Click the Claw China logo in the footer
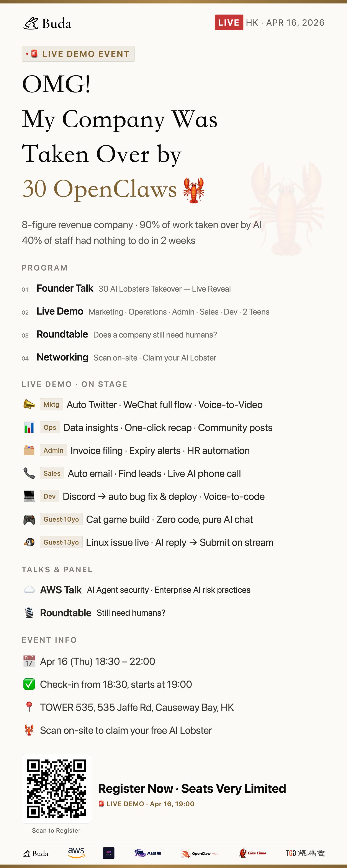This screenshot has height=868, width=347. [x=253, y=853]
